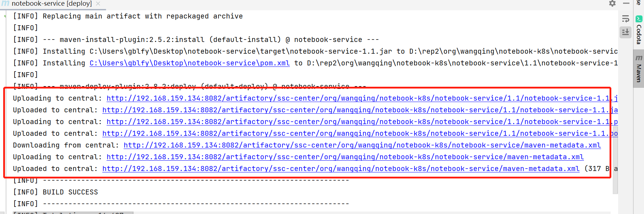Image resolution: width=644 pixels, height=214 pixels.
Task: Open the Maven side panel
Action: [x=639, y=69]
